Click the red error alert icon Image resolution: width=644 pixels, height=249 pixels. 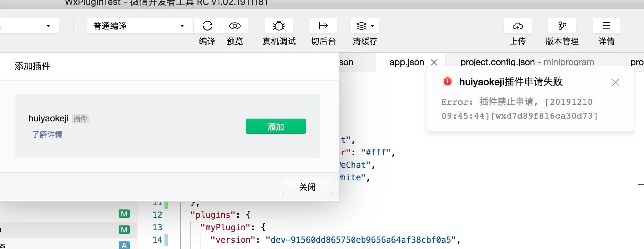point(448,81)
